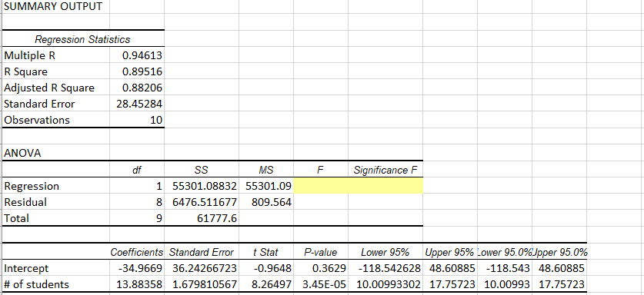Select the Intercept Lower 95.0% value -118.543
The image size is (644, 295).
(x=505, y=268)
